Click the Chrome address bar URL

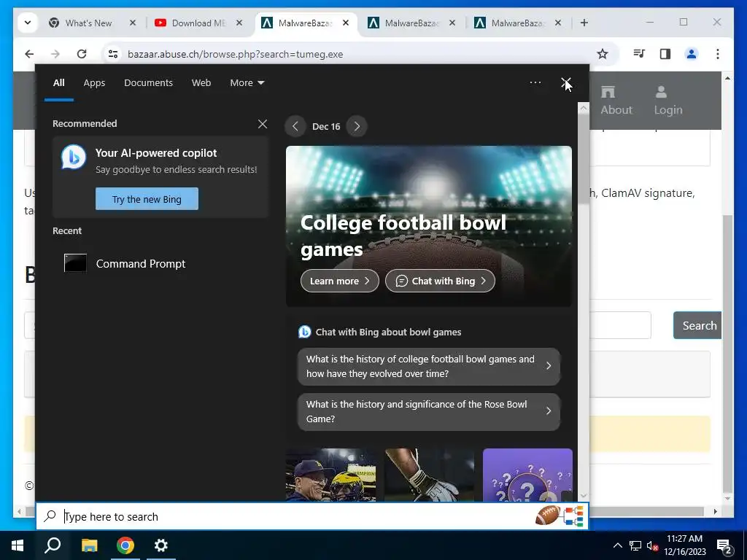point(236,54)
